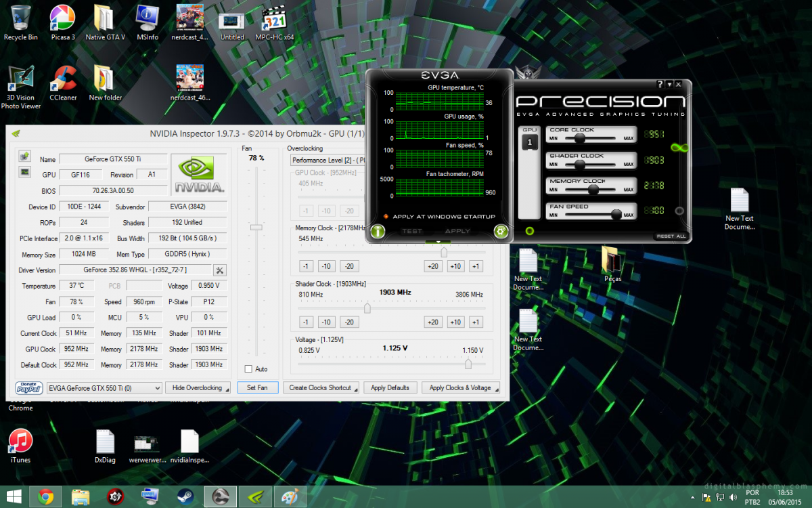Click Apply Defaults button
This screenshot has height=508, width=812.
(x=390, y=388)
